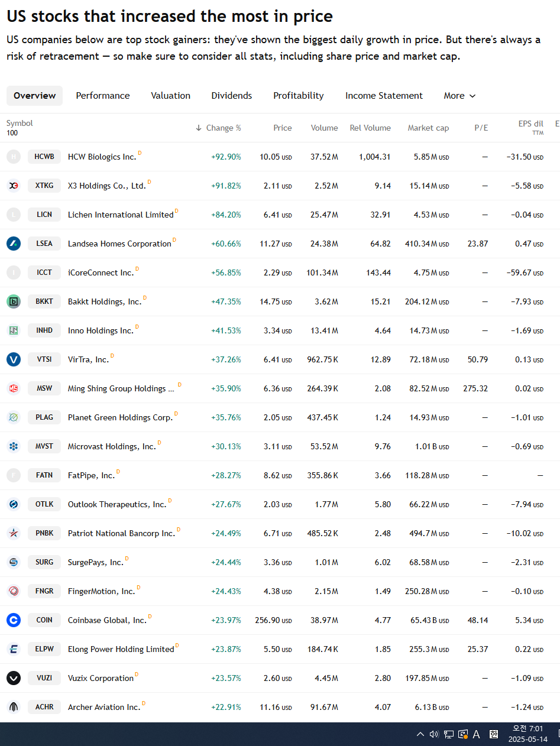The image size is (560, 746).
Task: Sort by the EPS dil TTM header
Action: pos(531,128)
